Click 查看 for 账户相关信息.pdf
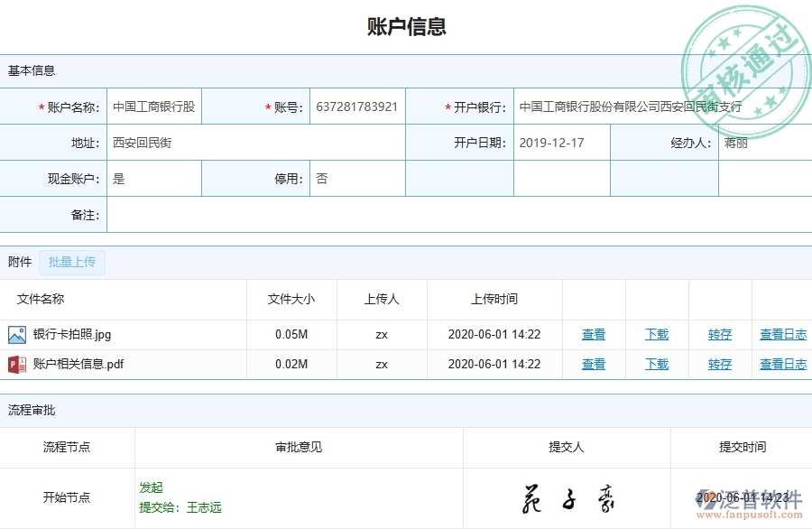The height and width of the screenshot is (529, 812). [593, 364]
